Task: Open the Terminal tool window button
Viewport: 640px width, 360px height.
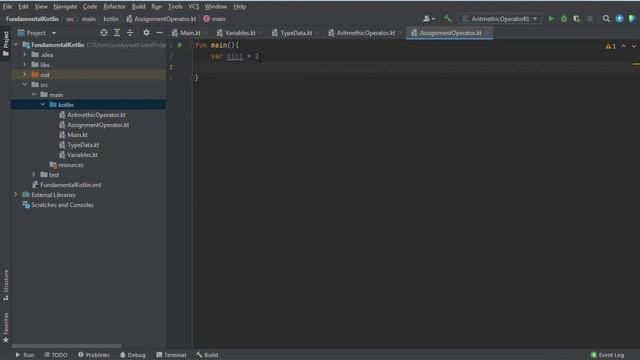Action: coord(171,355)
